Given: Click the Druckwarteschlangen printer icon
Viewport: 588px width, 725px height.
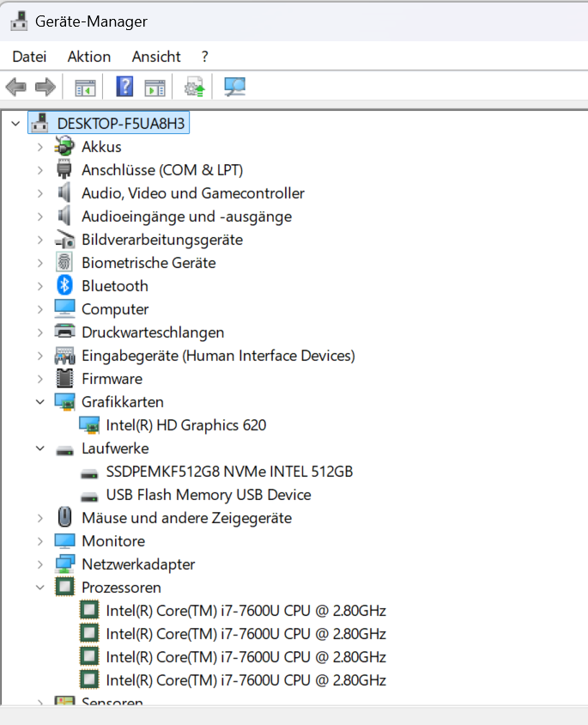Looking at the screenshot, I should click(x=64, y=332).
